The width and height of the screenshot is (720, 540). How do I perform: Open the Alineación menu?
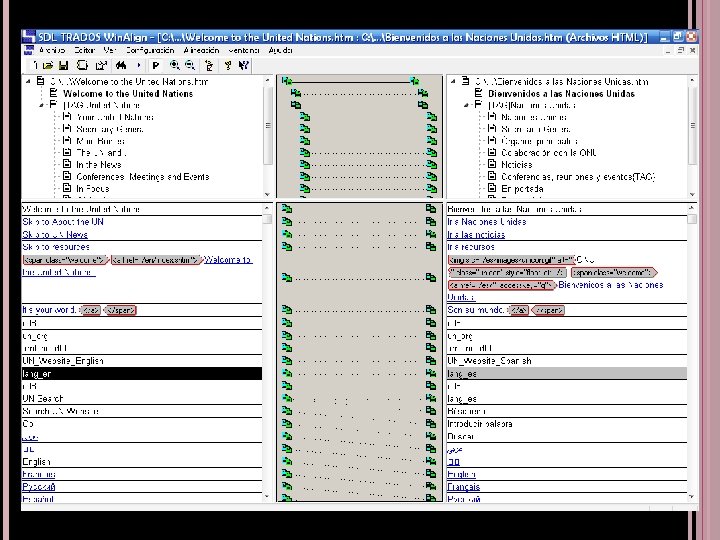click(x=201, y=50)
